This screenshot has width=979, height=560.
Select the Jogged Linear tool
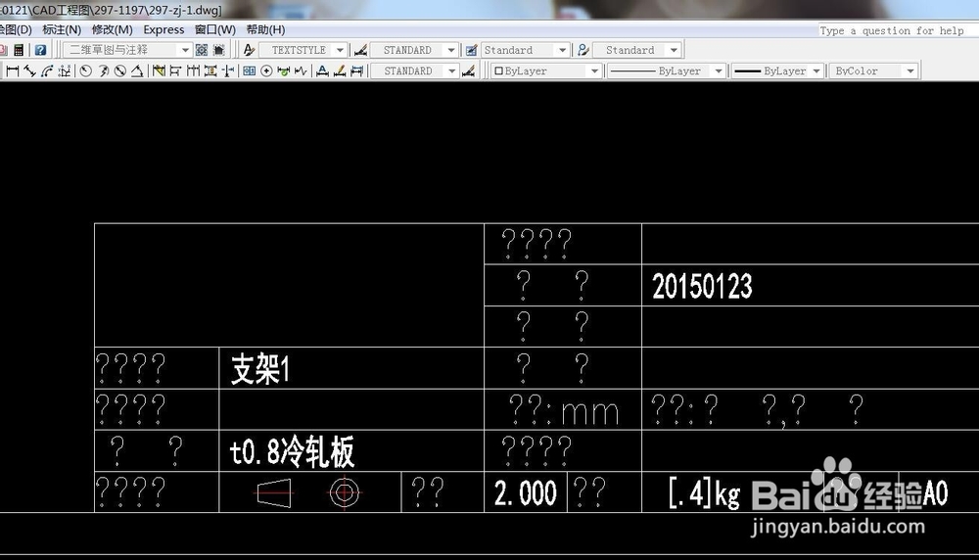[301, 71]
